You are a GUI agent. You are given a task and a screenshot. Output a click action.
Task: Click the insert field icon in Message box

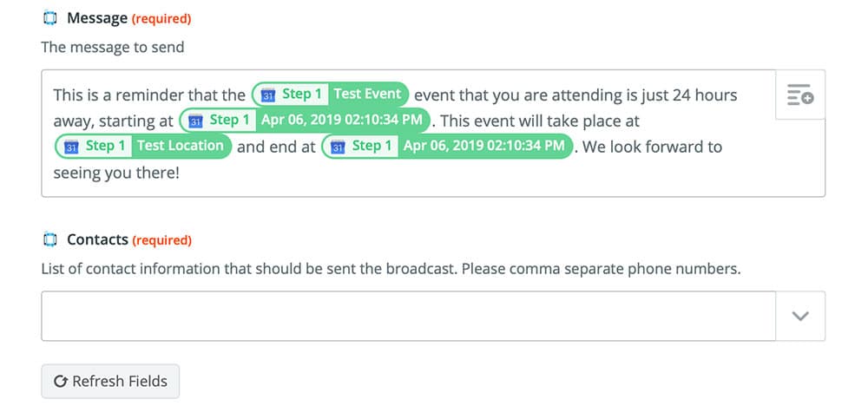coord(799,95)
